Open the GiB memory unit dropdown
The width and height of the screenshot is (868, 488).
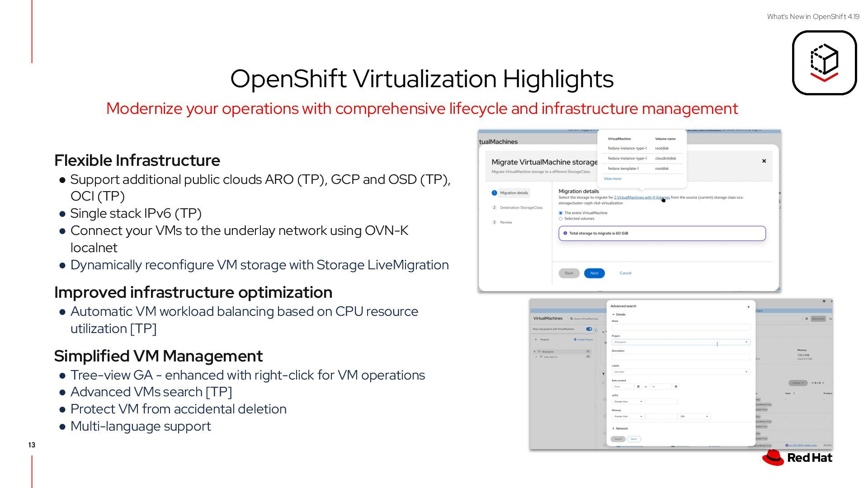[x=694, y=417]
